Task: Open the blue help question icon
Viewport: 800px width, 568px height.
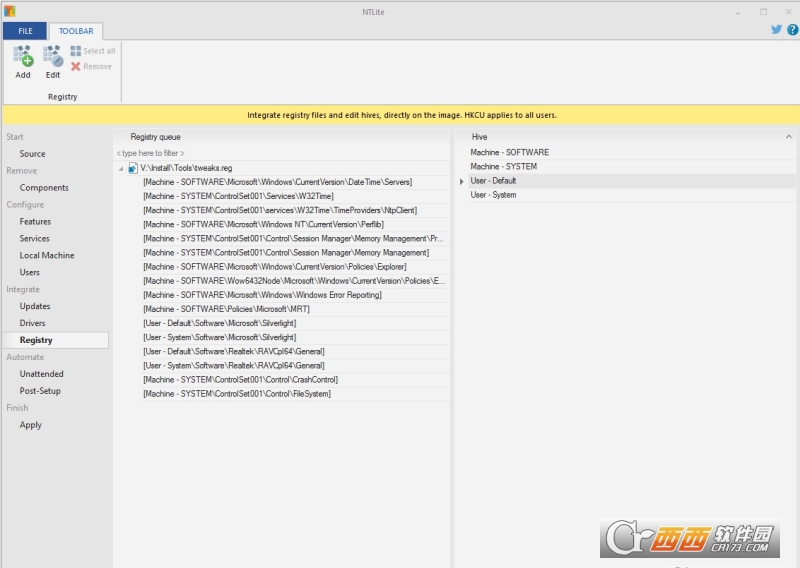Action: (792, 30)
